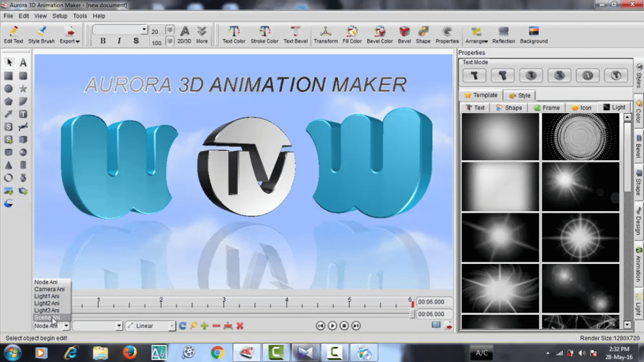Open the Linear interpolation dropdown

[x=150, y=326]
